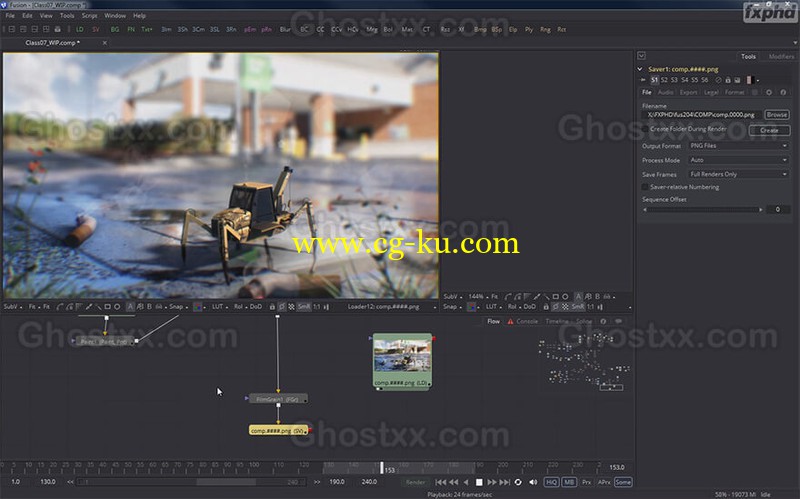Open the Output Format PNG Files dropdown
Screen dimensions: 800x499
[x=738, y=146]
